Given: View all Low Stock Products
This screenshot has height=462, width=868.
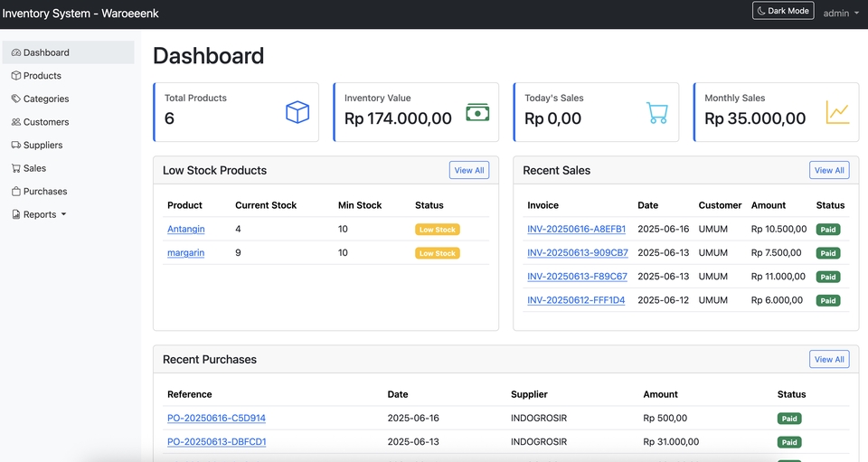Looking at the screenshot, I should [469, 170].
